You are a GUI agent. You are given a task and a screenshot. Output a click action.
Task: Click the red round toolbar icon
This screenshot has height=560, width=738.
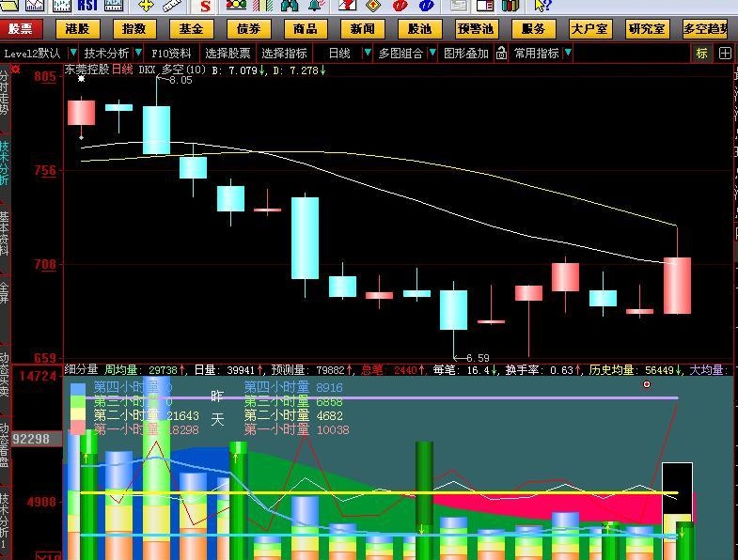tap(400, 6)
